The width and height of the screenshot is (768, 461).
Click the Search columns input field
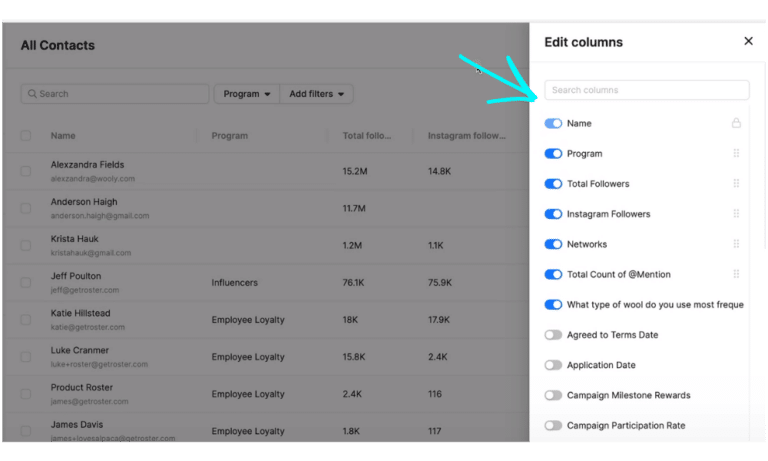click(646, 90)
